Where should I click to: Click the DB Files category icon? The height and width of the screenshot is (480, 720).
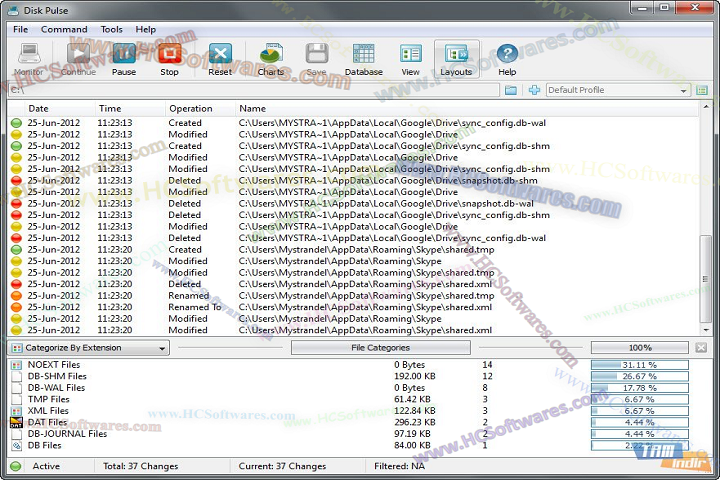(x=17, y=446)
